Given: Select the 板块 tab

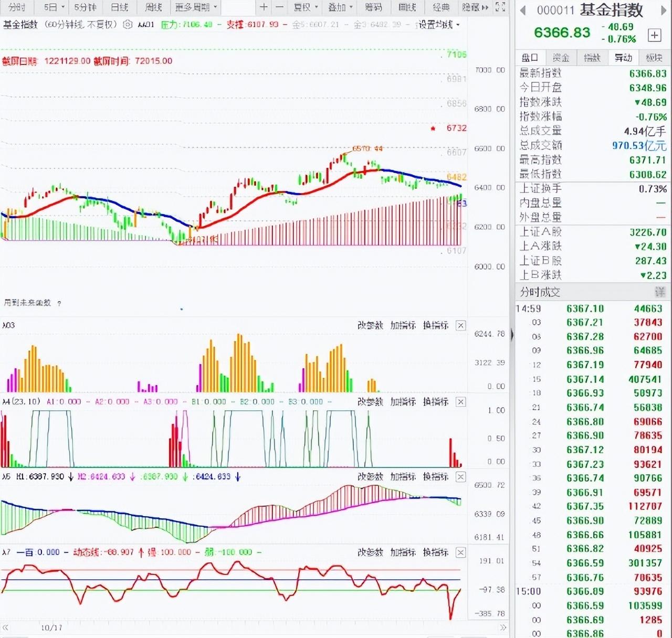Looking at the screenshot, I should [654, 58].
